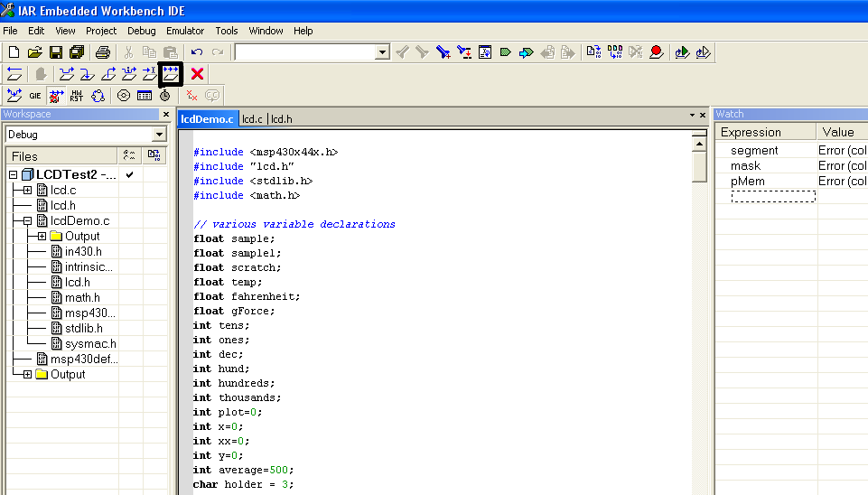Viewport: 868px width, 495px height.
Task: Collapse the lcdDemo.c tree node
Action: pyautogui.click(x=27, y=220)
